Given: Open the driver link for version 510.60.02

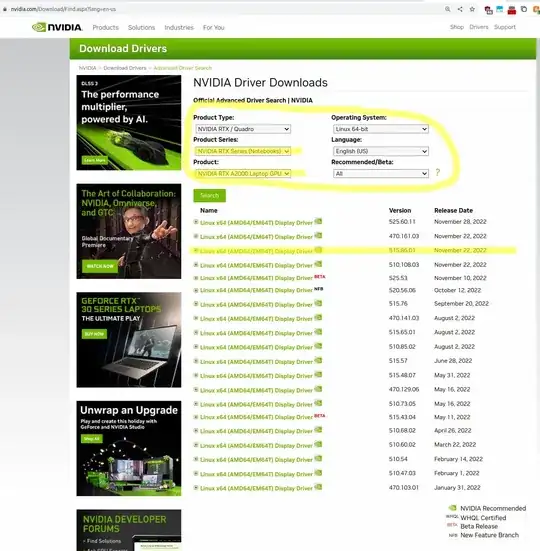Looking at the screenshot, I should (256, 446).
